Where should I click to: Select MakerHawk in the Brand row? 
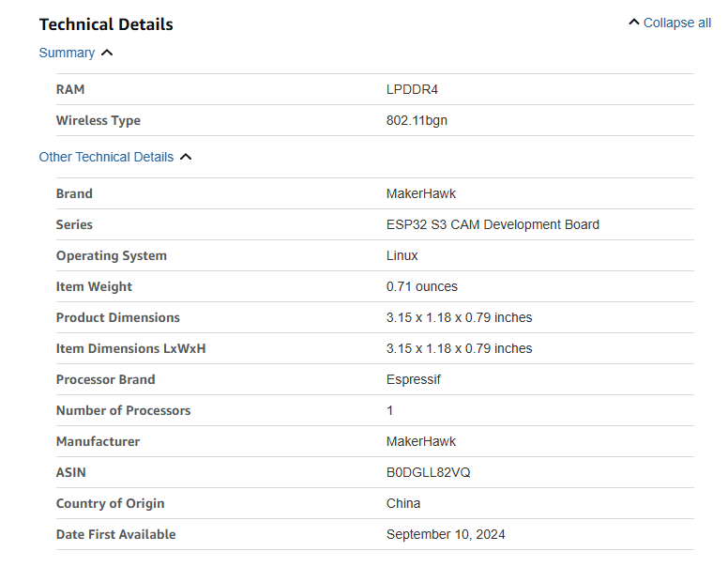(420, 193)
